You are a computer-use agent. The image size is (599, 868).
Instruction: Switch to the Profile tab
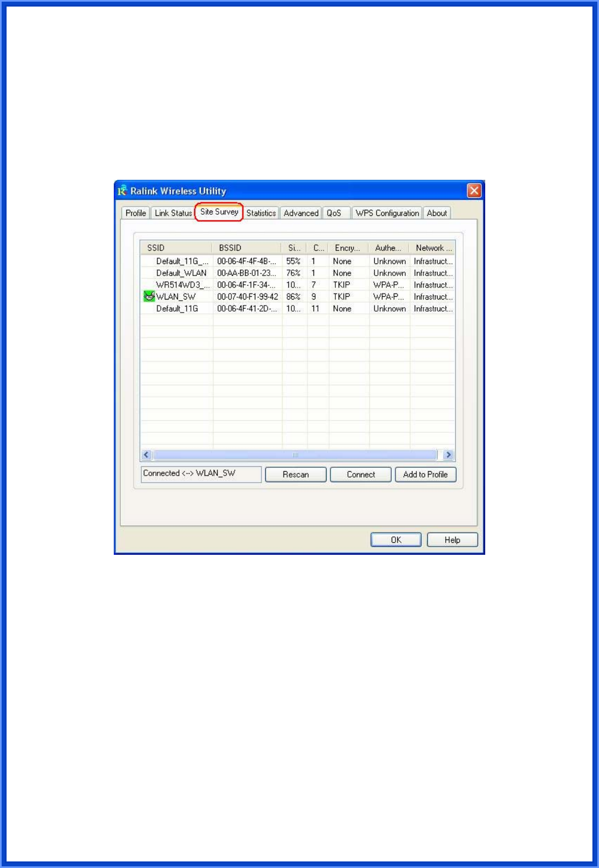point(136,213)
